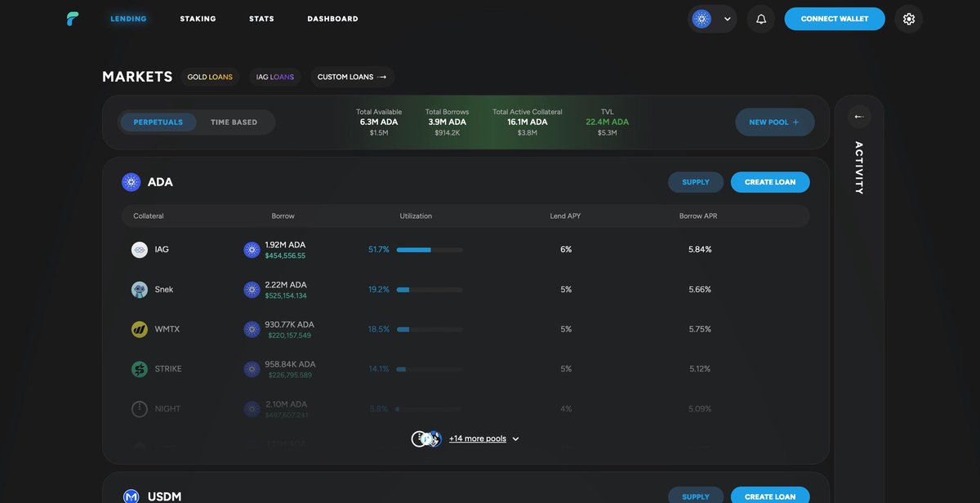
Task: Click Total Borrows 3.9M ADA value
Action: pos(448,122)
